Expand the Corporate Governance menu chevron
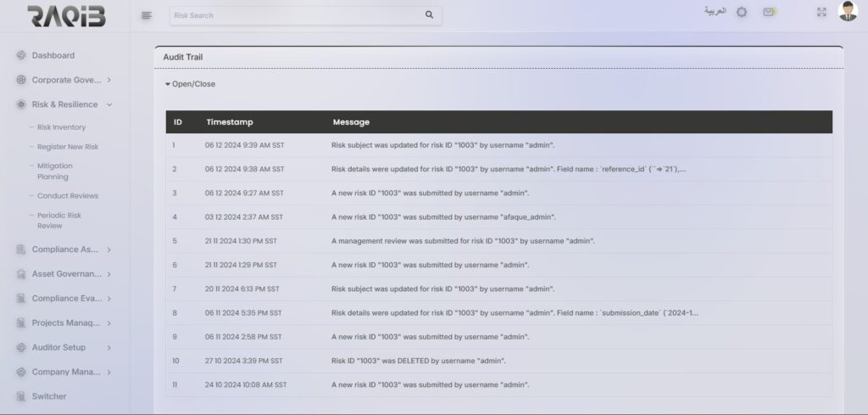 click(109, 81)
